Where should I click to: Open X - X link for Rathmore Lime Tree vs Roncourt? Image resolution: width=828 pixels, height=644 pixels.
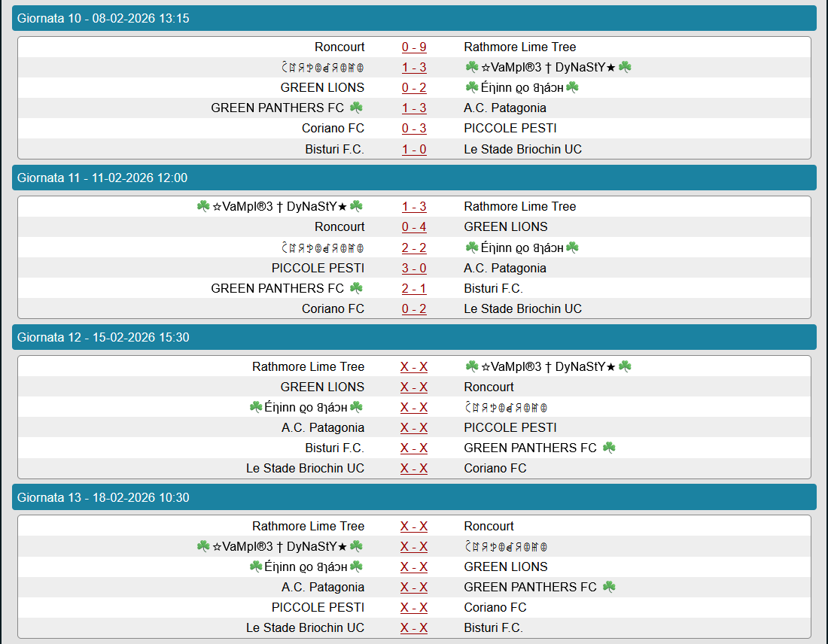click(414, 526)
